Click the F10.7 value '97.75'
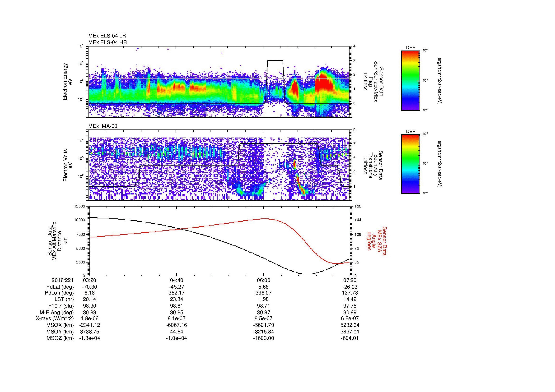The width and height of the screenshot is (555, 392). pyautogui.click(x=350, y=306)
